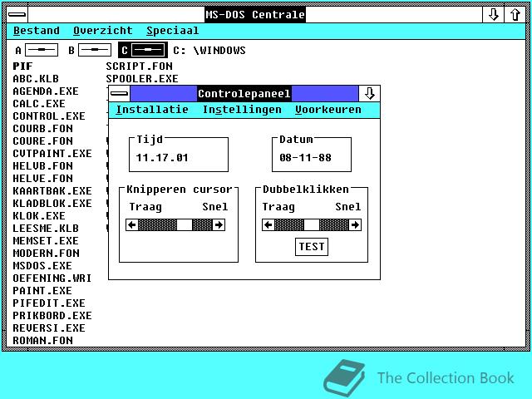Select drive B icon
Image resolution: width=532 pixels, height=399 pixels.
click(x=90, y=50)
